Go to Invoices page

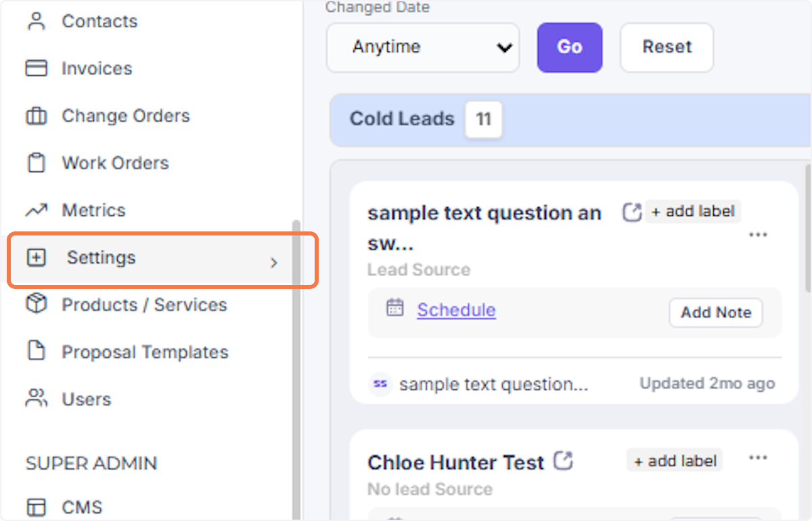click(97, 68)
